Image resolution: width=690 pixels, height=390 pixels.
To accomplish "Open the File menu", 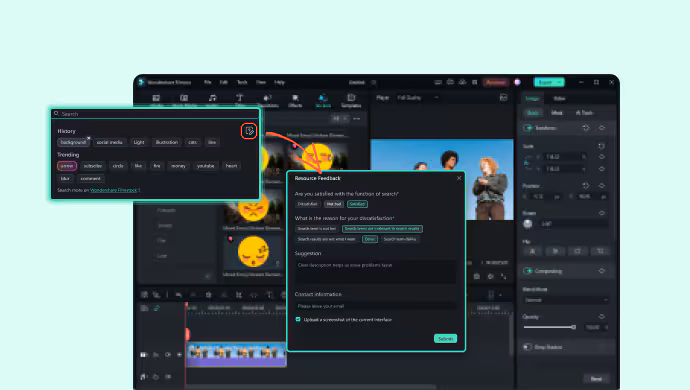I will [208, 82].
